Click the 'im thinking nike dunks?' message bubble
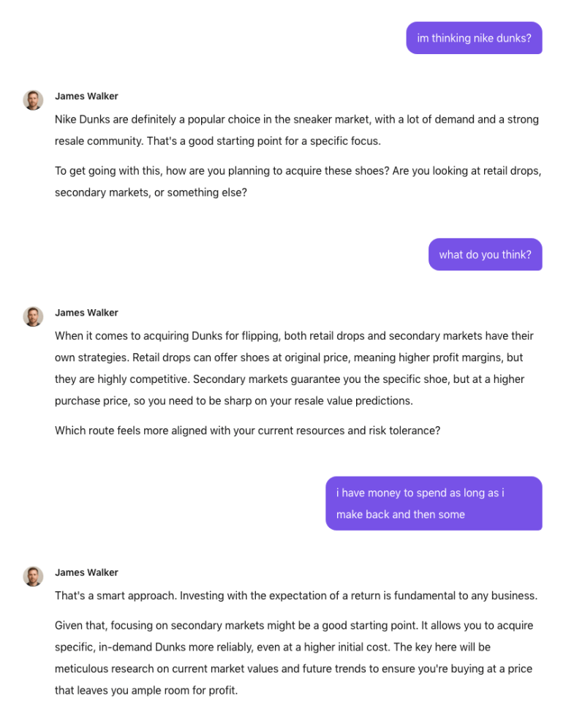This screenshot has height=728, width=585. [474, 38]
